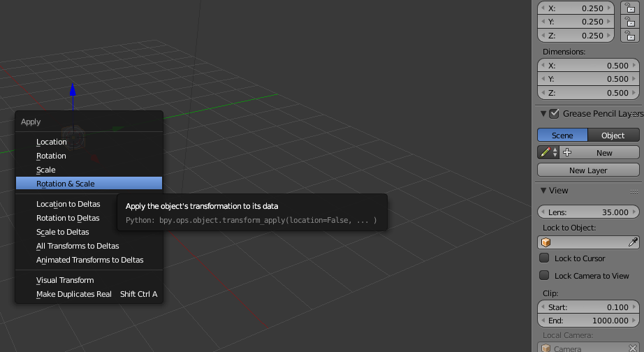This screenshot has width=644, height=352.
Task: Collapse the View panel
Action: pos(543,190)
